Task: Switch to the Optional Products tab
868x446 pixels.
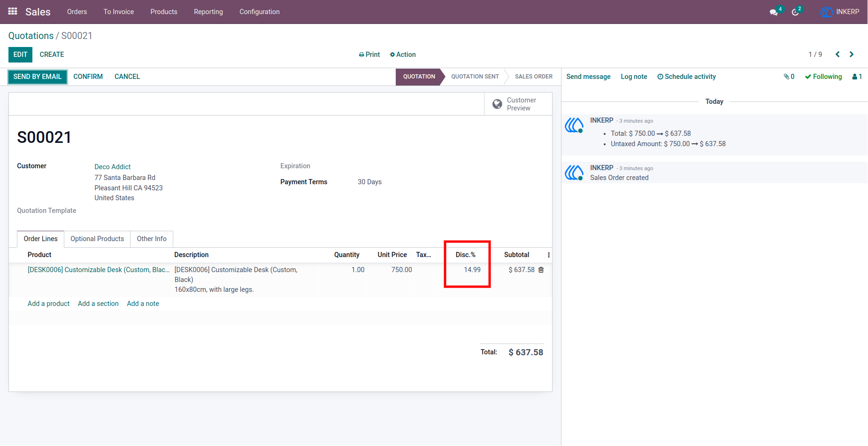Action: pos(97,239)
